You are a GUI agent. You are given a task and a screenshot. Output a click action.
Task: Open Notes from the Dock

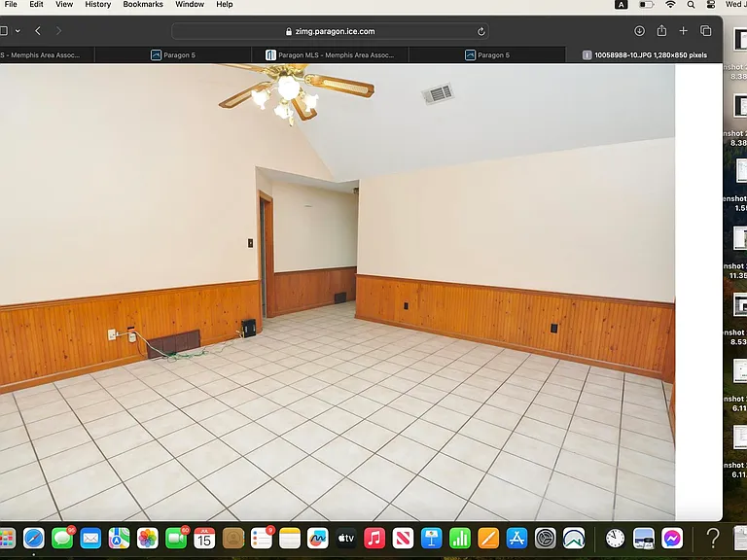[290, 539]
